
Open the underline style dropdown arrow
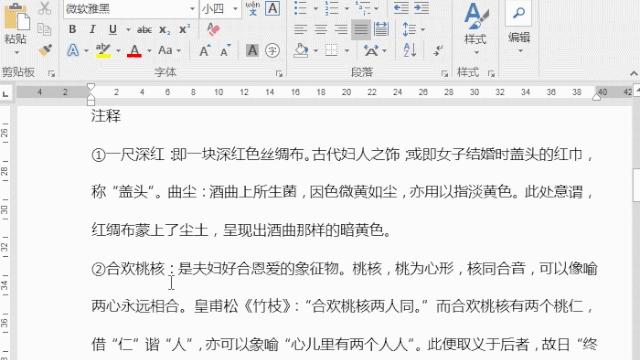(128, 29)
